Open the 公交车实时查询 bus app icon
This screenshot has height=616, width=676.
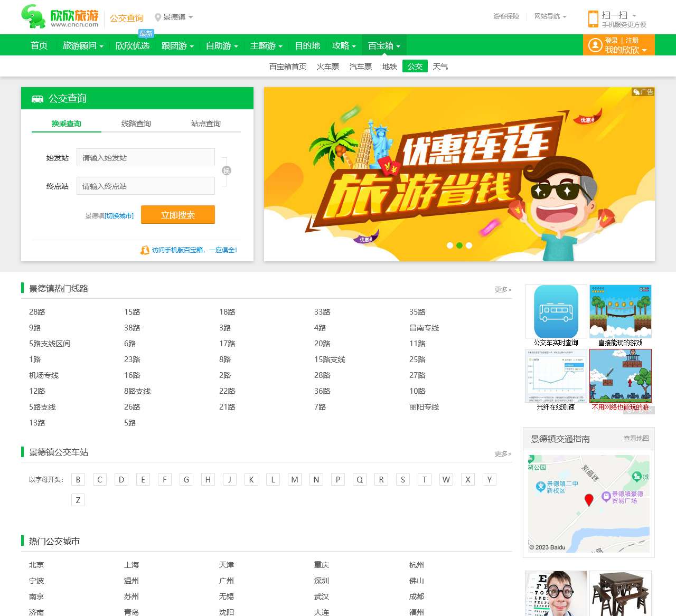556,311
